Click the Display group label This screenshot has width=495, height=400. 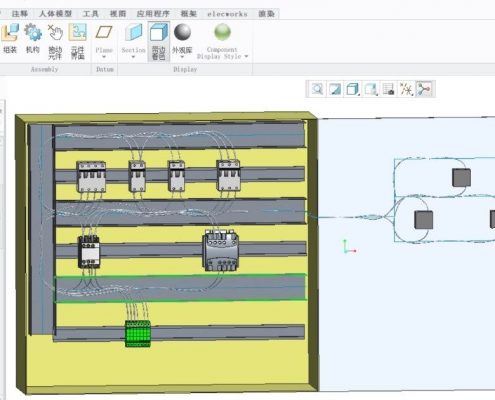pyautogui.click(x=185, y=69)
